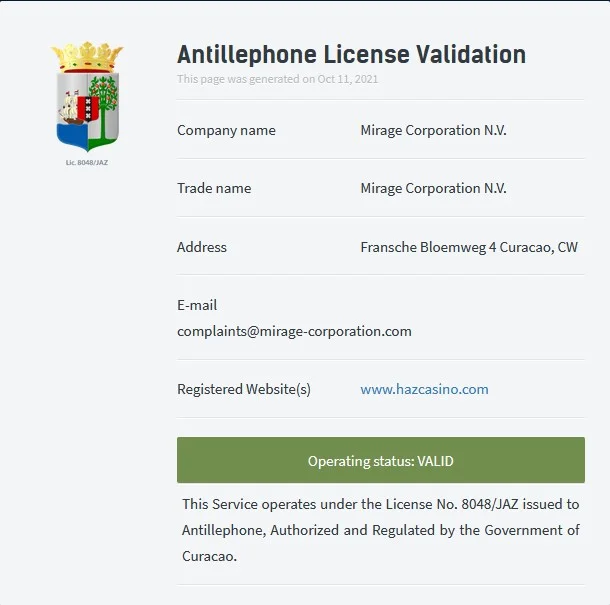
Task: Click the Fransche Bloemweg 4 Curacao address
Action: coord(469,247)
